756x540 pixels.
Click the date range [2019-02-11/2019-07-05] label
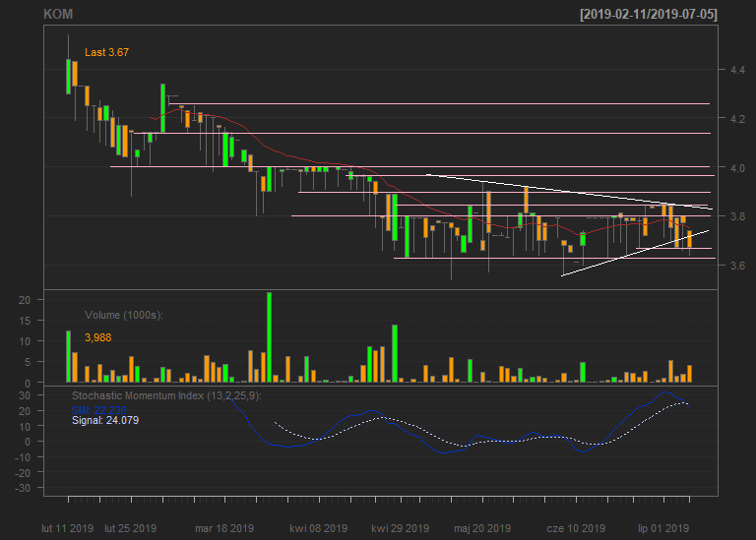(649, 14)
